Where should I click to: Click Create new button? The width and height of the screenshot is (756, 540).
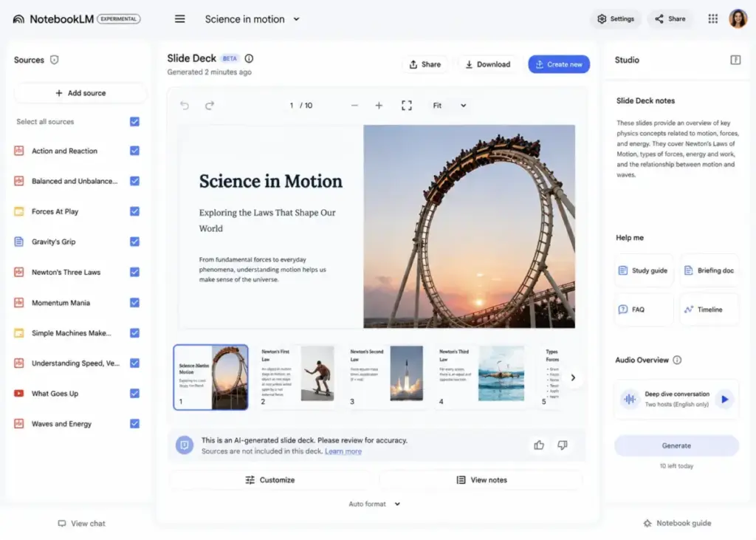click(559, 64)
